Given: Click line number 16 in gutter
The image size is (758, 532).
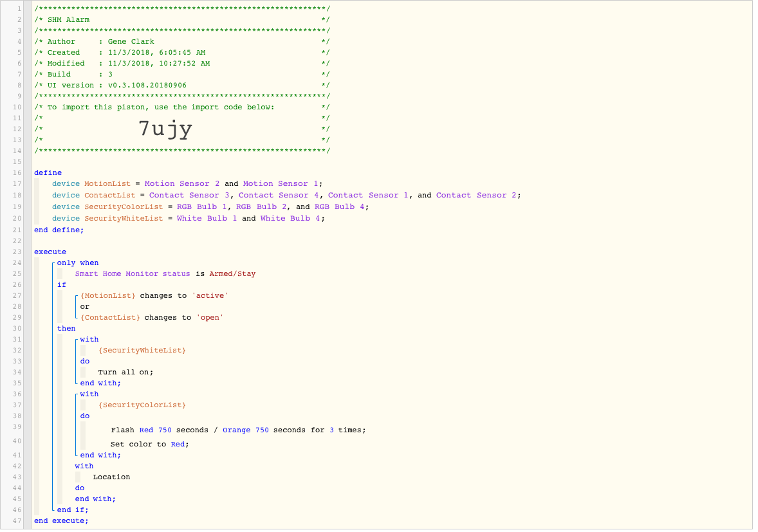Looking at the screenshot, I should pos(17,173).
